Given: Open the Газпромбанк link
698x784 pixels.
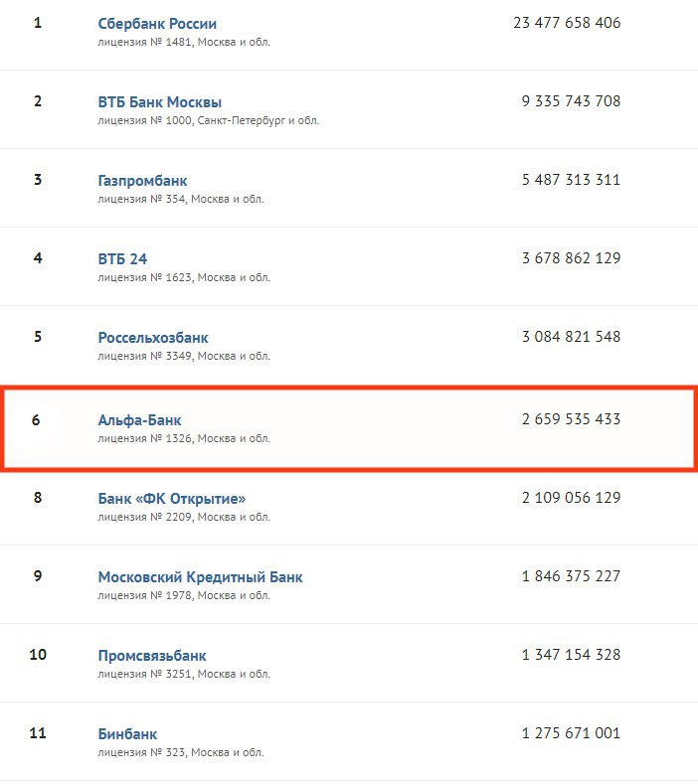Looking at the screenshot, I should point(142,181).
